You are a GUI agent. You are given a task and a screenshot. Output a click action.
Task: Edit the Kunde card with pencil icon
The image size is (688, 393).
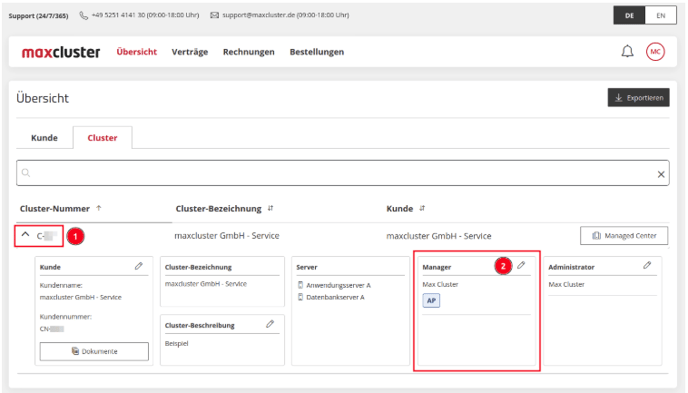(x=139, y=266)
